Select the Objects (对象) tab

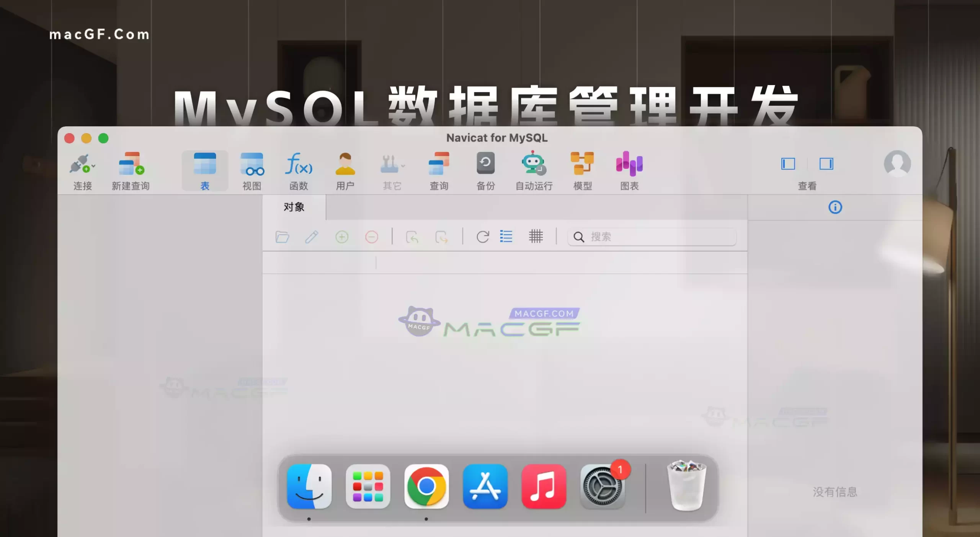[294, 207]
